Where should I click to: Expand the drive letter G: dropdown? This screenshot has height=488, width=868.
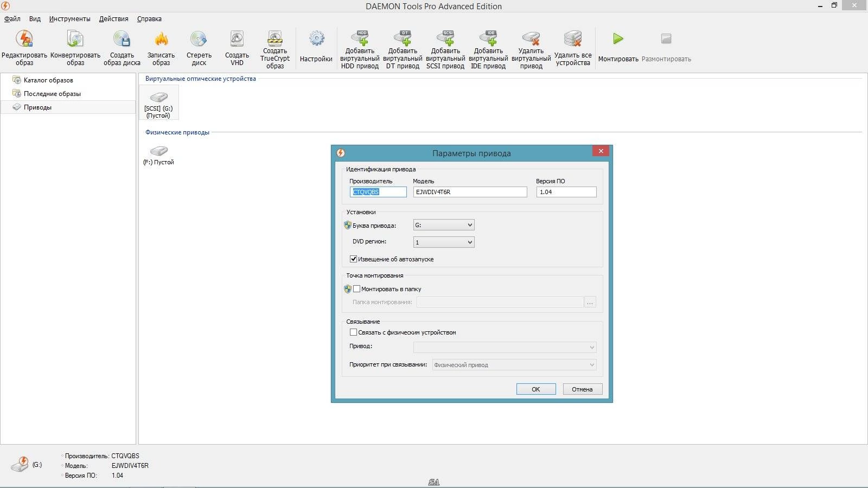pos(444,225)
